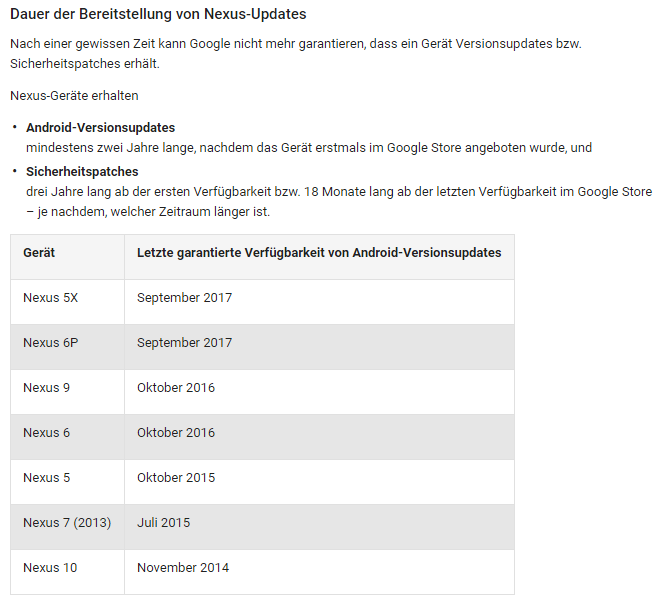The height and width of the screenshot is (606, 665).
Task: Click the 'Nexus 7 (2013)' cell
Action: tap(67, 523)
